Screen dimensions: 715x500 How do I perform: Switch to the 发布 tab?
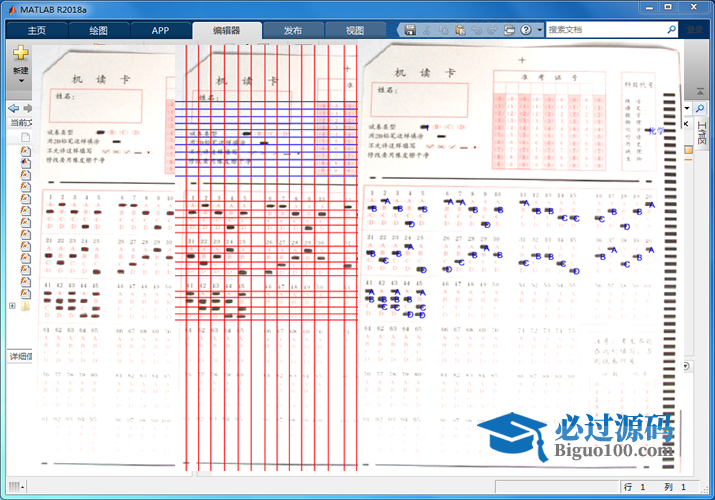(x=293, y=31)
